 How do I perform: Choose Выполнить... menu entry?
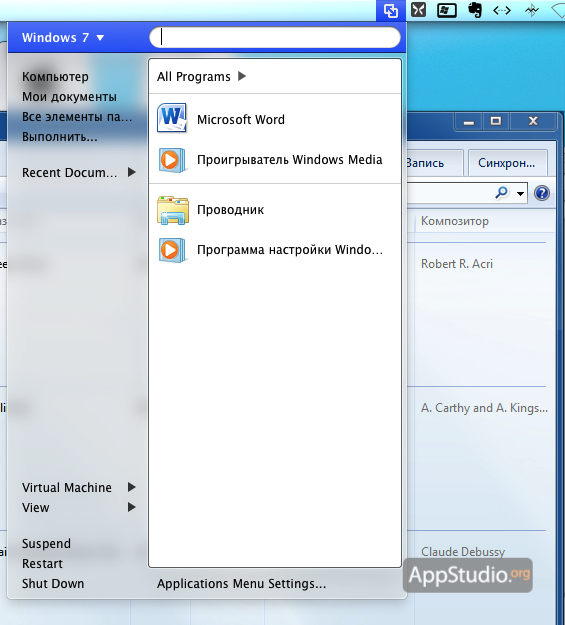[60, 137]
